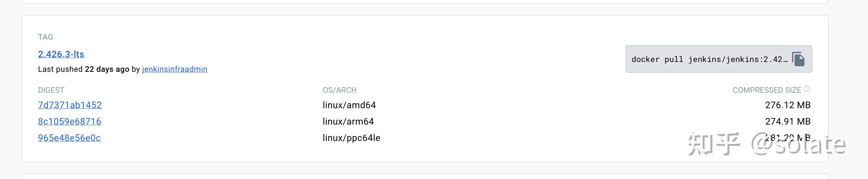The height and width of the screenshot is (179, 868).
Task: Click the linux/amd64 architecture entry
Action: coord(349,105)
